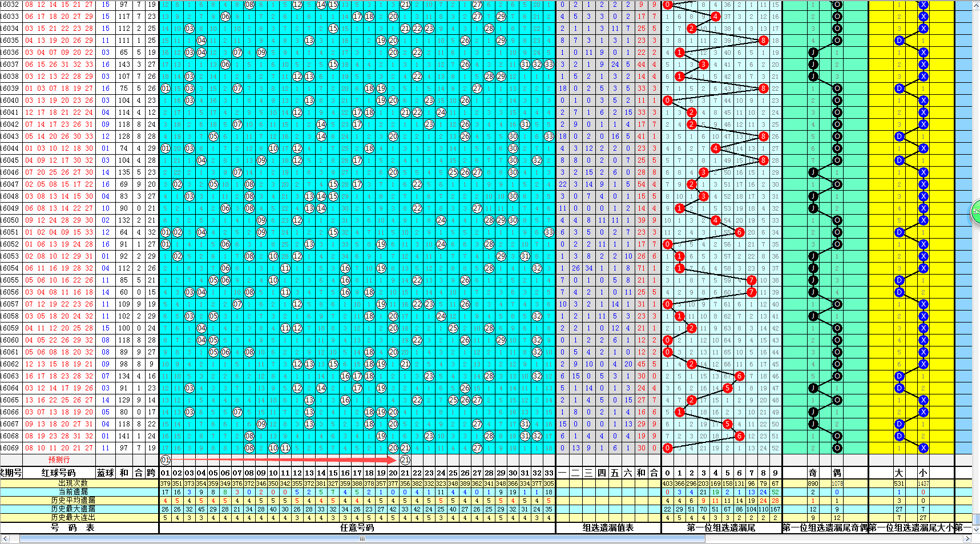Click the 组选遗漏值表 section label

point(608,528)
